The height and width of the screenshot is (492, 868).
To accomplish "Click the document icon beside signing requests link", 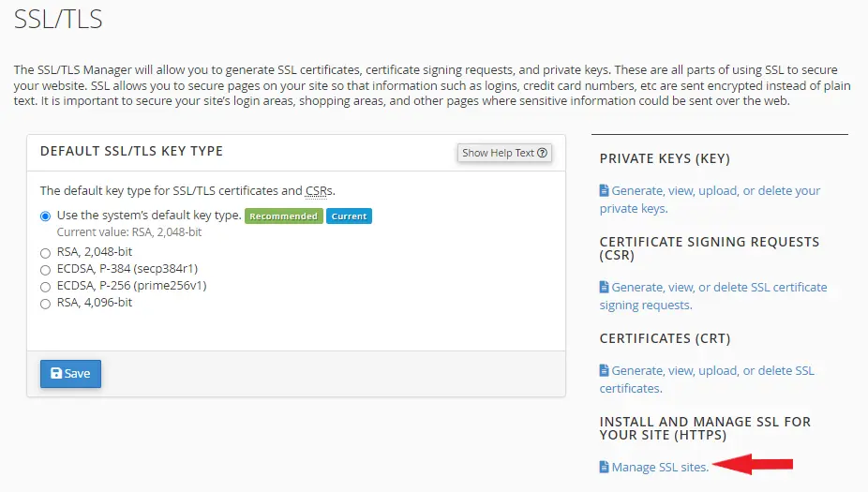I will 605,287.
